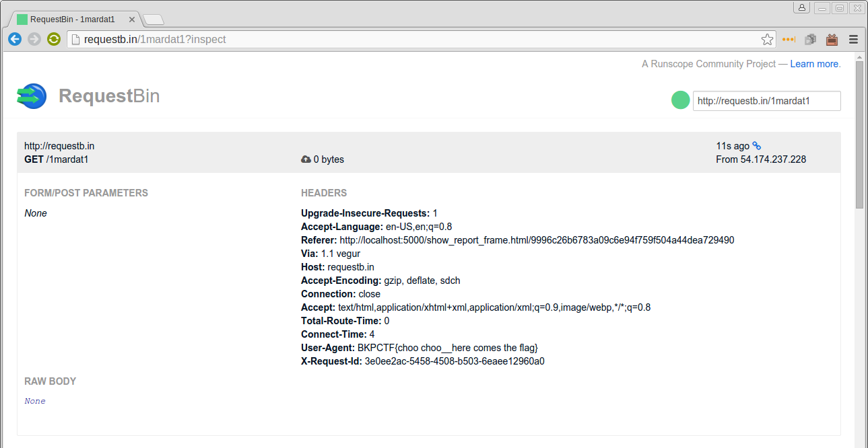Click the 'http://requestb.in' text in request summary

pyautogui.click(x=59, y=146)
